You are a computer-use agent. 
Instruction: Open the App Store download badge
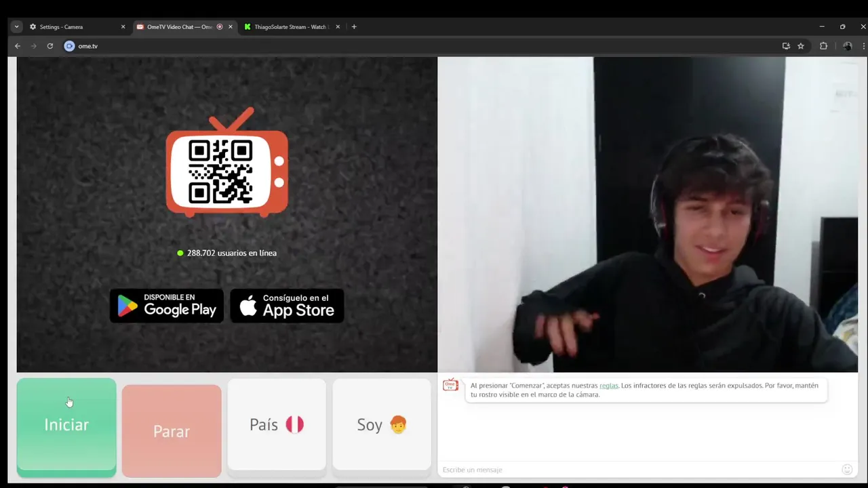[x=287, y=306]
